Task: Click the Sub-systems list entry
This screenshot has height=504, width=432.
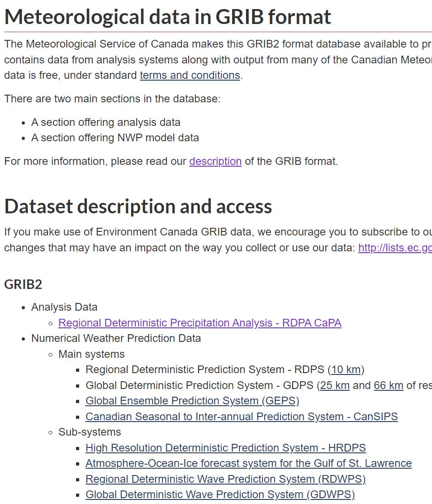Action: tap(90, 432)
